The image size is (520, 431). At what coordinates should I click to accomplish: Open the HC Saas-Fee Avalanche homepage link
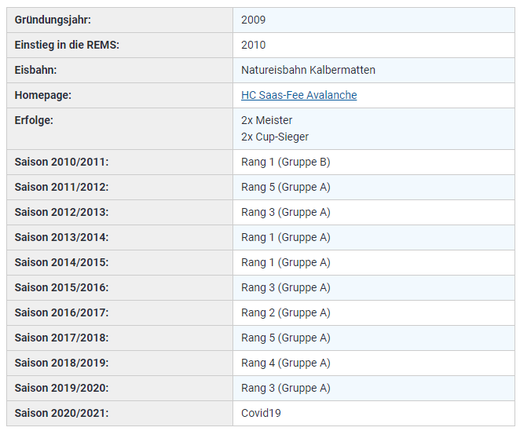click(299, 95)
